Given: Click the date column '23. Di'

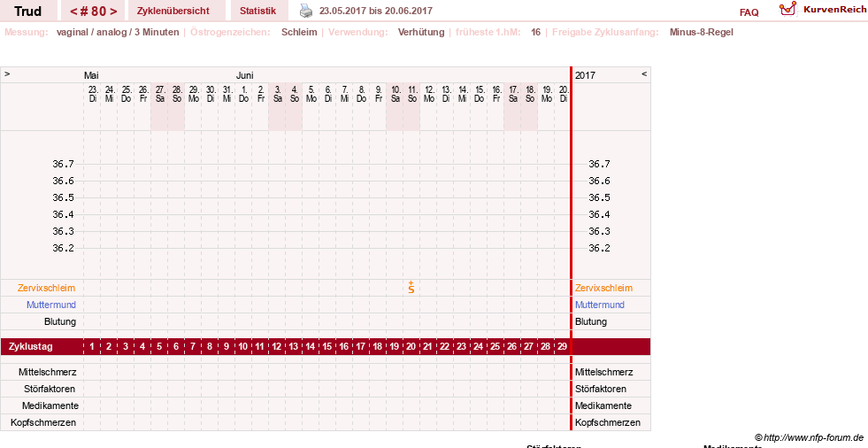Looking at the screenshot, I should click(92, 94).
